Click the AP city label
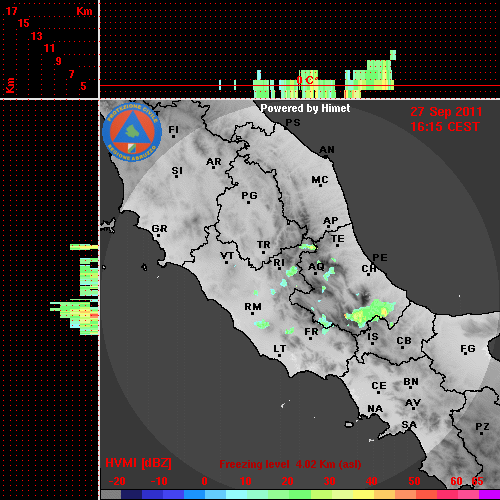 pos(331,221)
